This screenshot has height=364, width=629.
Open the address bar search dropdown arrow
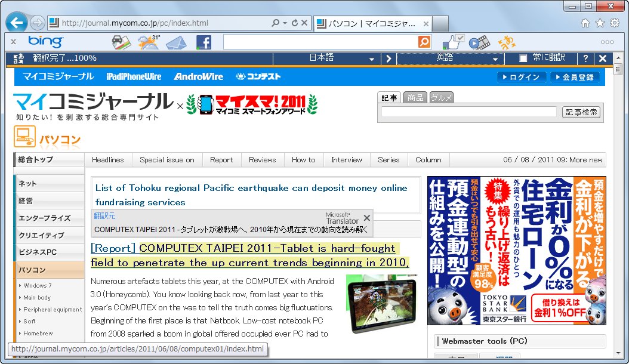285,23
